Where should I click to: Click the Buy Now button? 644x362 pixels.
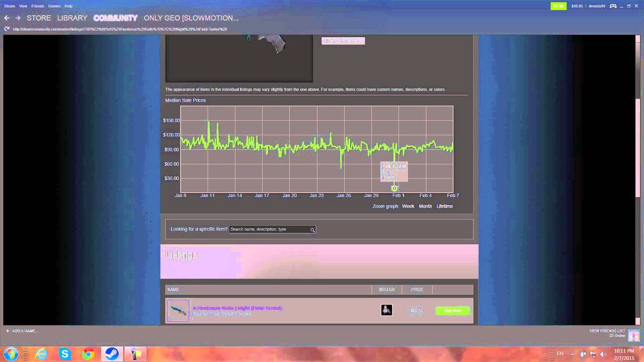453,311
